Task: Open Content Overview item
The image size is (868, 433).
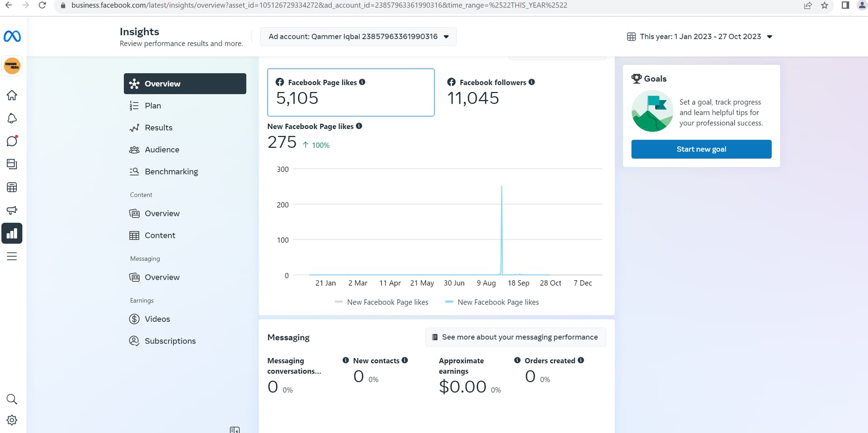Action: (x=185, y=213)
